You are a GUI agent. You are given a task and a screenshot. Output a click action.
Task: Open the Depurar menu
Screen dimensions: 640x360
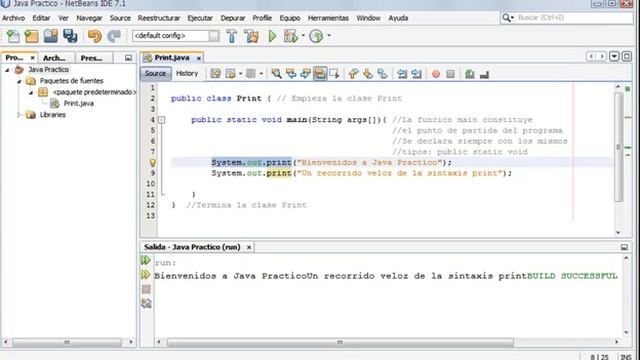click(x=233, y=18)
